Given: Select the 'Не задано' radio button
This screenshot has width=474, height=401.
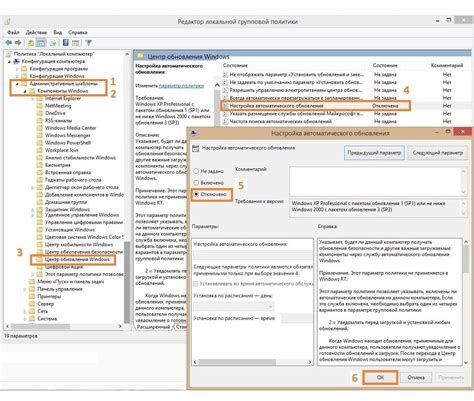Looking at the screenshot, I should point(196,171).
